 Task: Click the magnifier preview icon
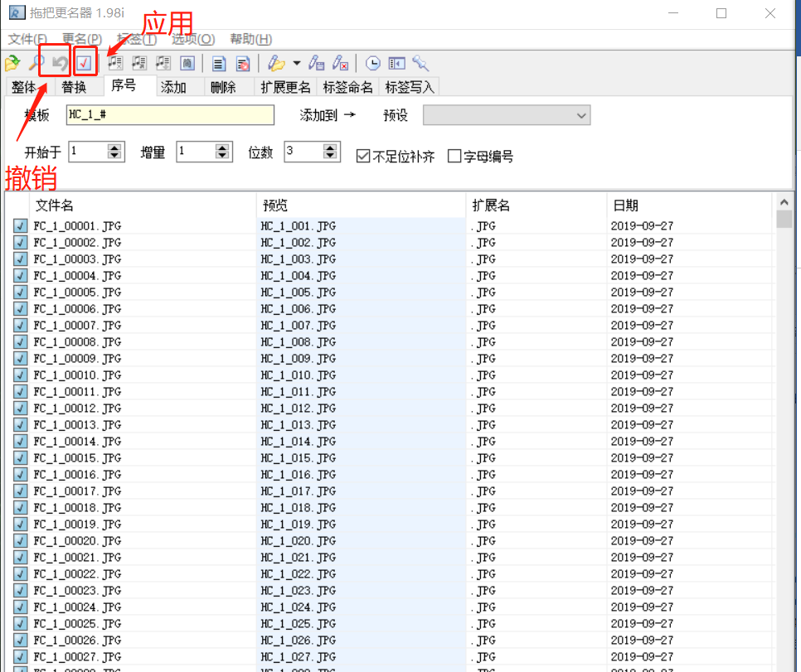(36, 63)
